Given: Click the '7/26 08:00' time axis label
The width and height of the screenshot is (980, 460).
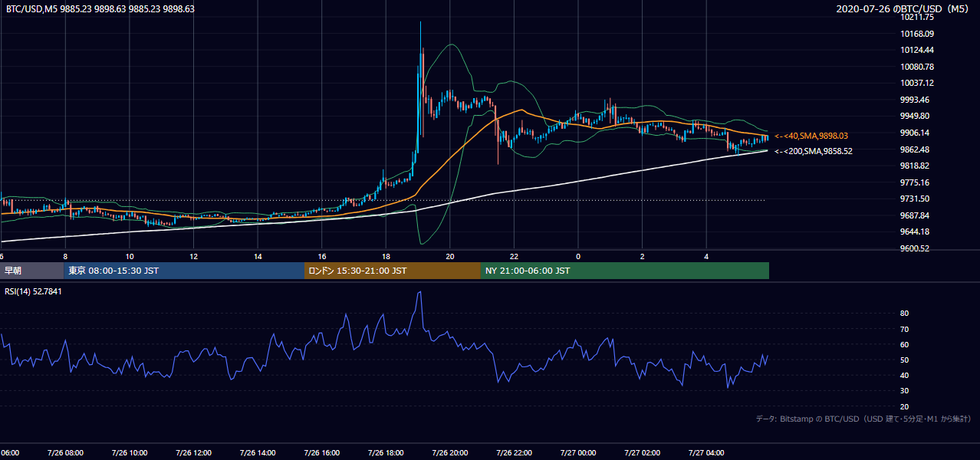Looking at the screenshot, I should click(65, 452).
